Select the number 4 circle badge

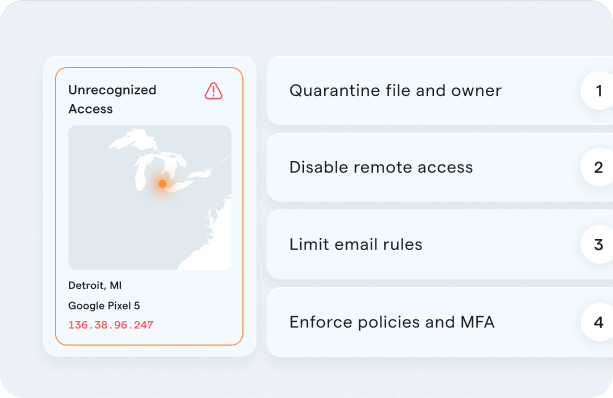coord(598,323)
